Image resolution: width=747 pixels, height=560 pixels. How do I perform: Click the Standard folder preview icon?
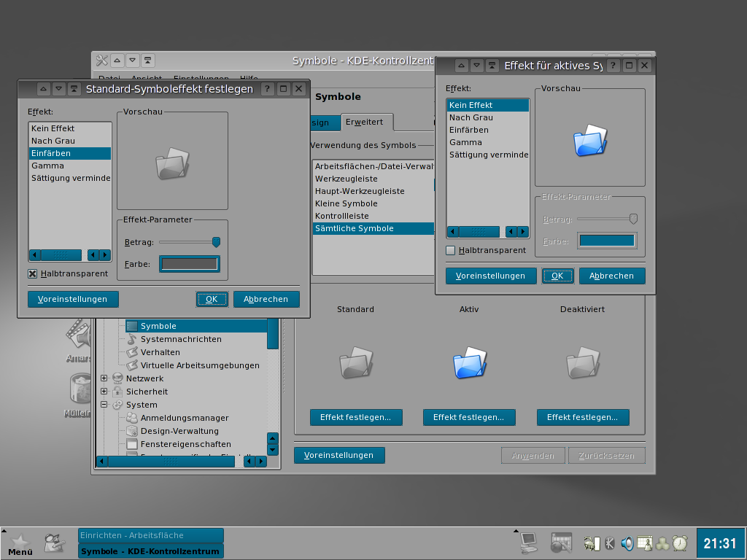tap(356, 362)
